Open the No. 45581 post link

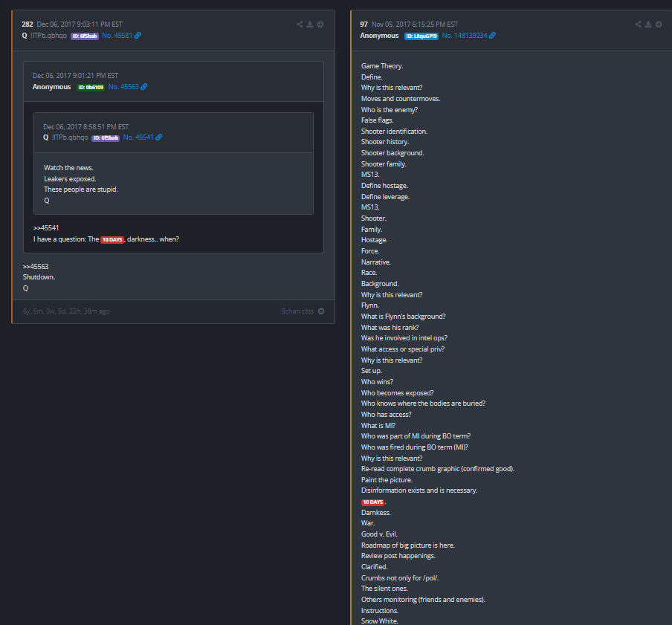pos(117,36)
